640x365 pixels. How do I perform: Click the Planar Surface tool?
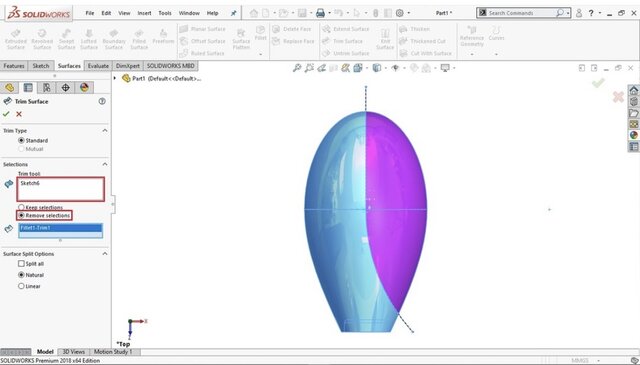pos(202,29)
